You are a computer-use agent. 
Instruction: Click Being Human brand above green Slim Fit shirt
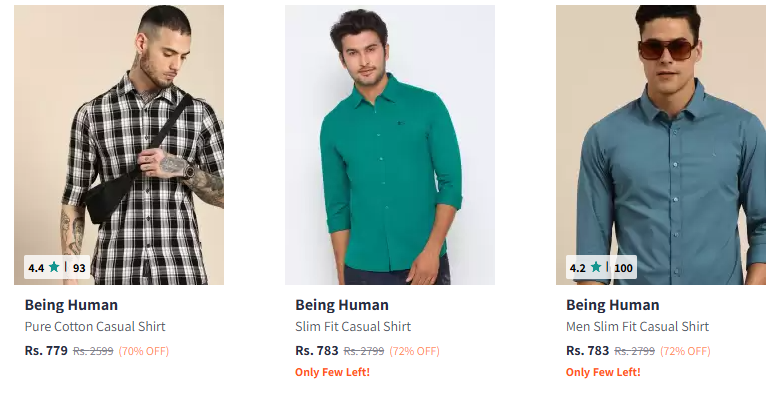pos(342,305)
